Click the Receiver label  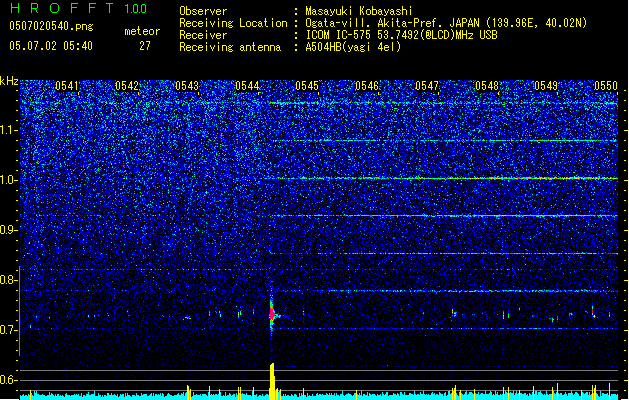tap(203, 35)
